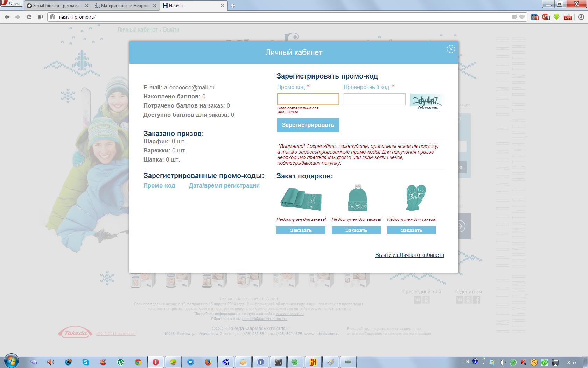588x368 pixels.
Task: Open the +11 weather extension
Action: pos(568,17)
